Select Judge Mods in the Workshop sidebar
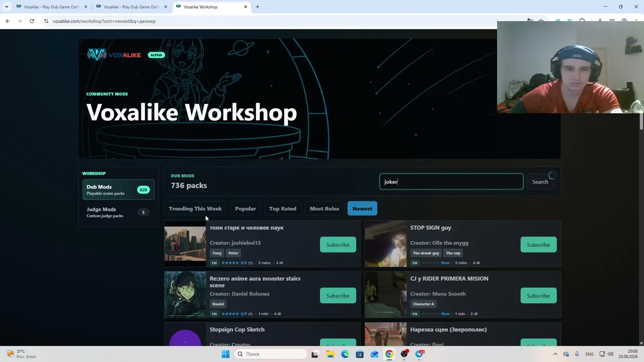 point(118,212)
